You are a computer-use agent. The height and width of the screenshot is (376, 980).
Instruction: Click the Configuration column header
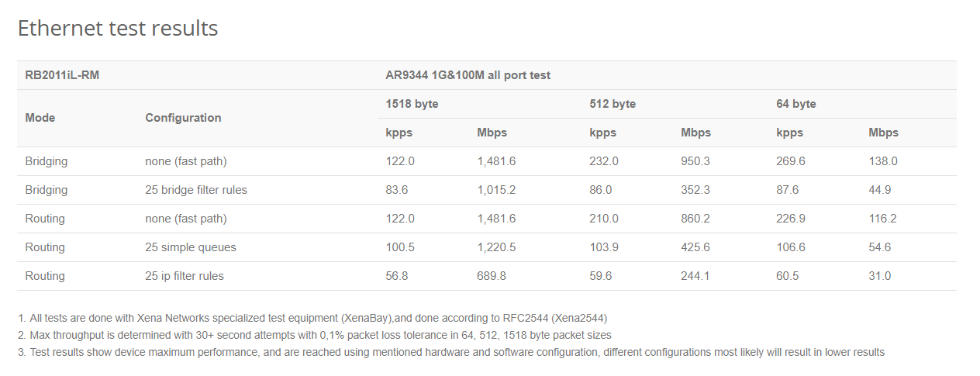coord(183,118)
